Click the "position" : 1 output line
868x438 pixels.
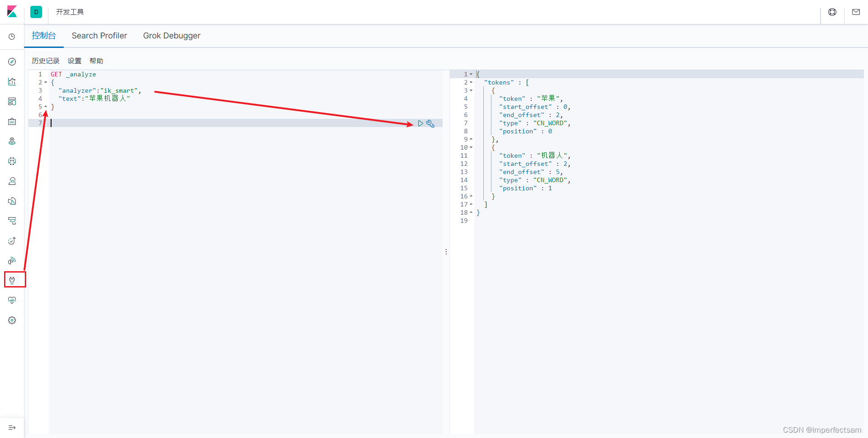point(525,188)
